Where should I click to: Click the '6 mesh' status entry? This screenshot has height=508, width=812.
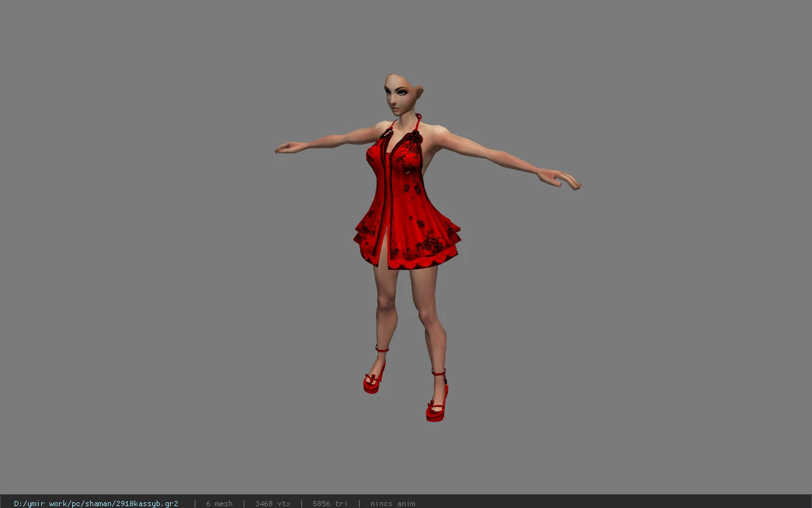tap(219, 504)
